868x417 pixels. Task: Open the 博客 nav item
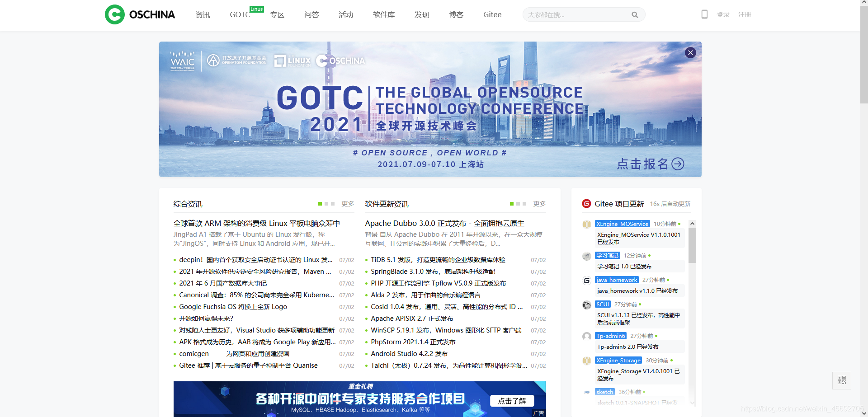pyautogui.click(x=456, y=15)
